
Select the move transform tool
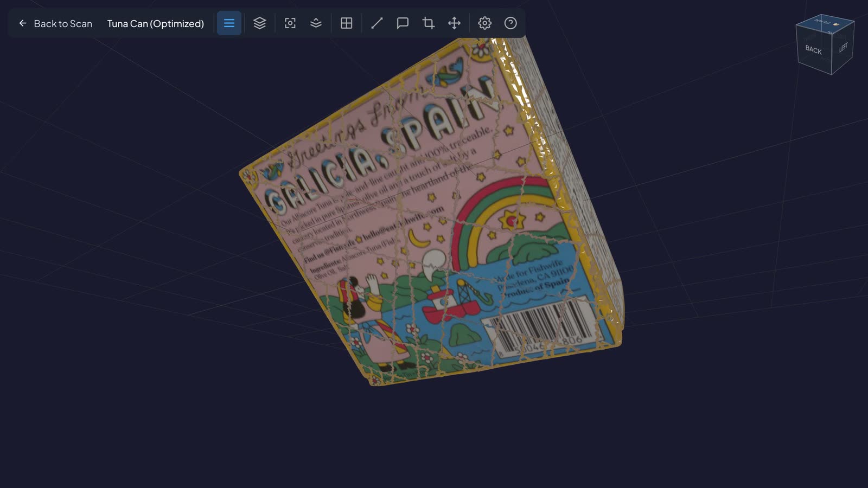click(454, 23)
